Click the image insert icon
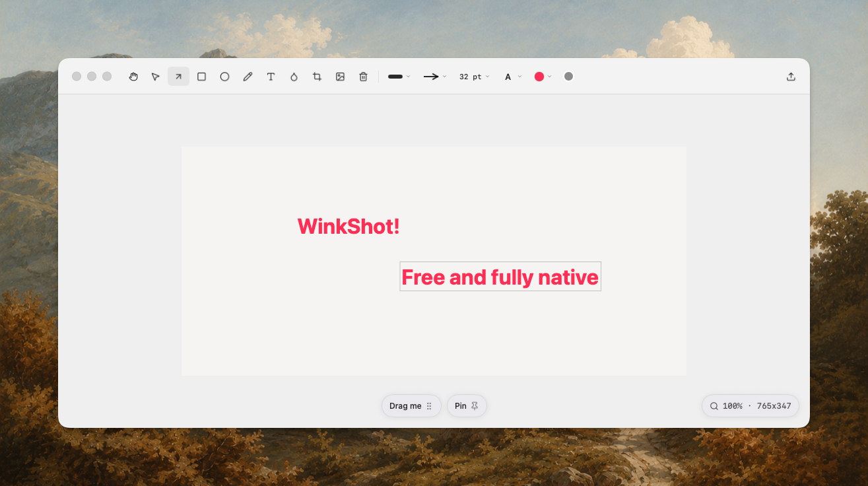Viewport: 868px width, 486px height. point(340,77)
